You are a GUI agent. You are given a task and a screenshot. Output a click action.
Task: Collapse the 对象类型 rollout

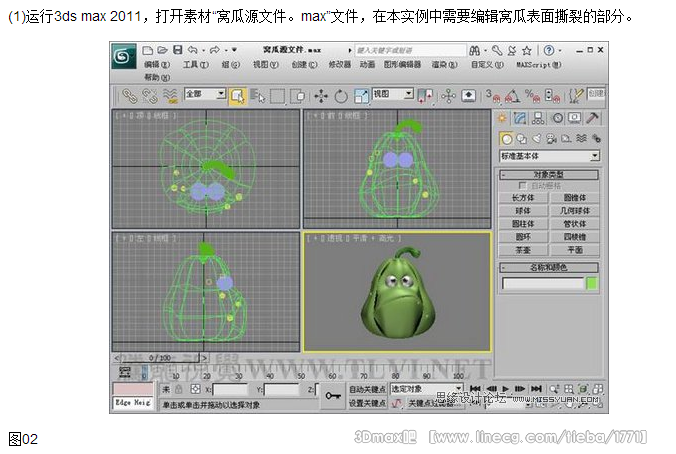548,175
